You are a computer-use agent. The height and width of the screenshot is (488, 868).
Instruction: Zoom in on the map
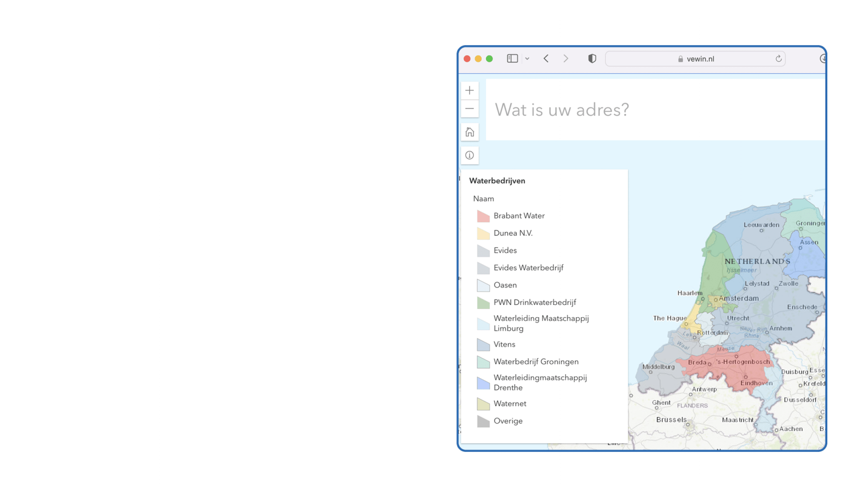pos(470,90)
